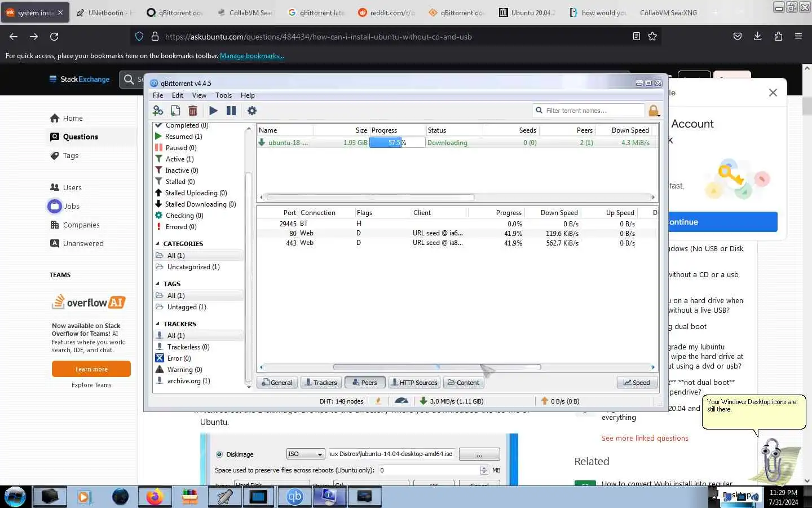Switch to the General tab
Viewport: 812px width, 508px height.
point(277,383)
